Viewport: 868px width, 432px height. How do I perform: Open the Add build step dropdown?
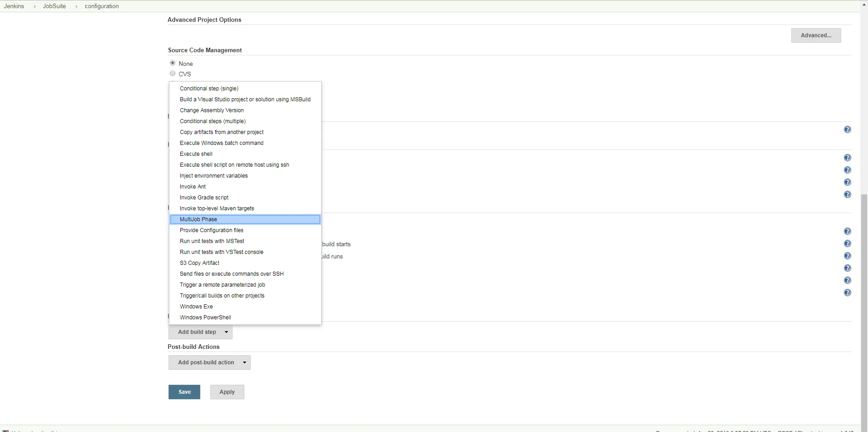tap(200, 332)
